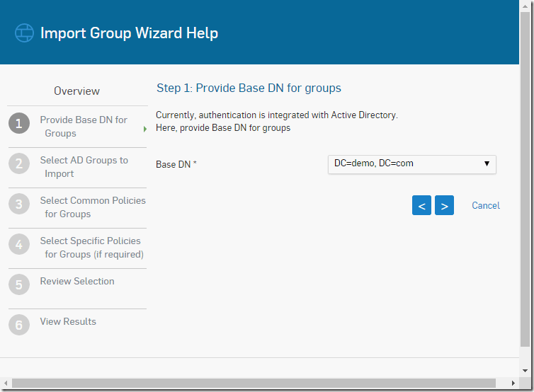The width and height of the screenshot is (534, 392).
Task: Click the horizontal scrollbar right arrow
Action: click(x=513, y=383)
